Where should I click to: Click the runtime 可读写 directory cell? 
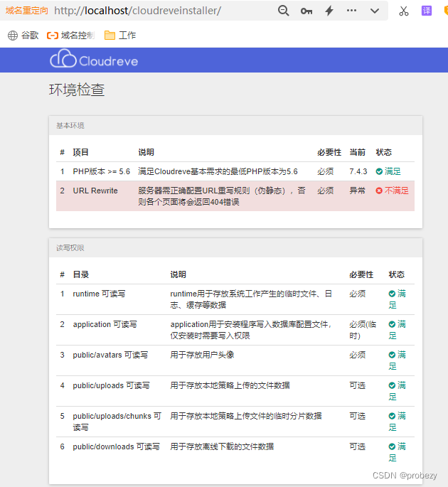pyautogui.click(x=99, y=294)
